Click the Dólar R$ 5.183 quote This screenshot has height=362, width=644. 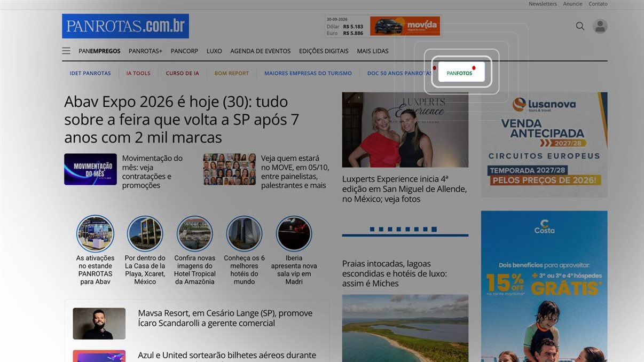point(345,26)
